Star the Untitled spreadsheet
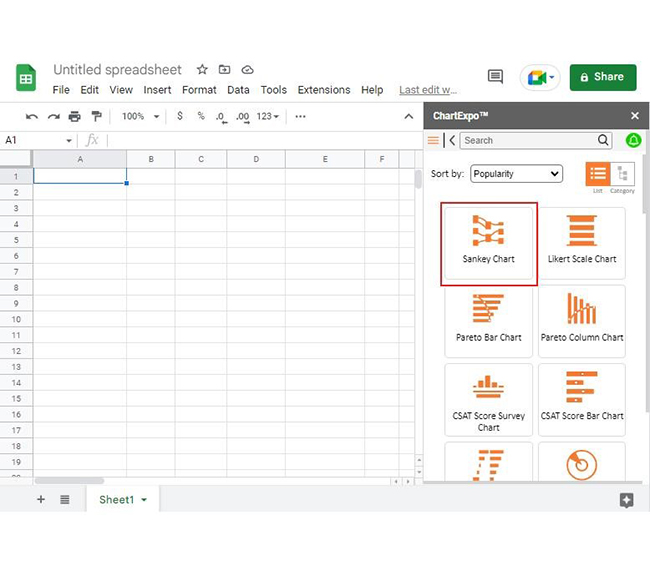Viewport: 650px width, 576px height. (x=202, y=69)
